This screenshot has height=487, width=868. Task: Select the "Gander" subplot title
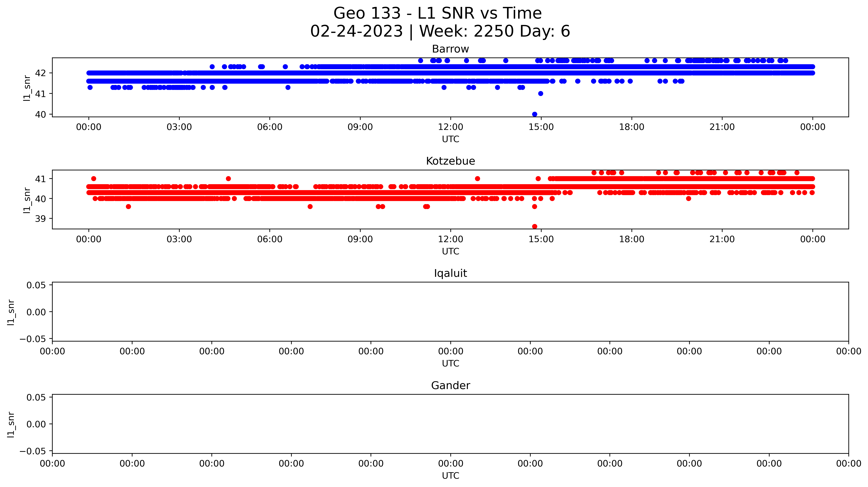pos(451,386)
